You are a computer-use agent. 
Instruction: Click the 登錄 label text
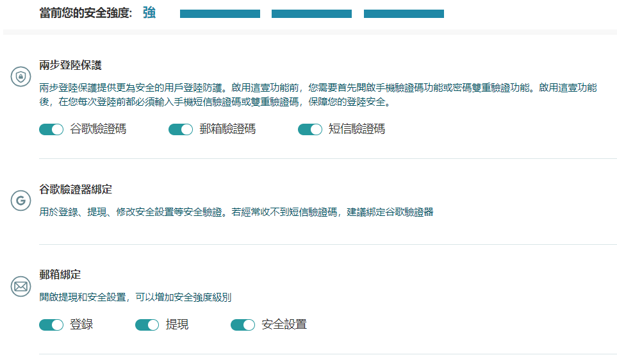point(81,324)
